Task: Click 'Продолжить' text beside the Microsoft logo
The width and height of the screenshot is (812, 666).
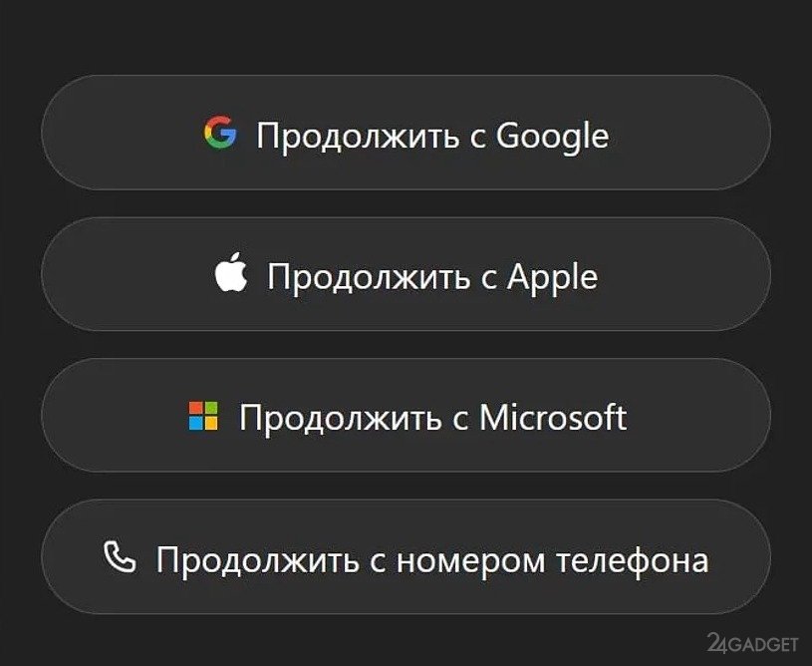Action: point(338,417)
